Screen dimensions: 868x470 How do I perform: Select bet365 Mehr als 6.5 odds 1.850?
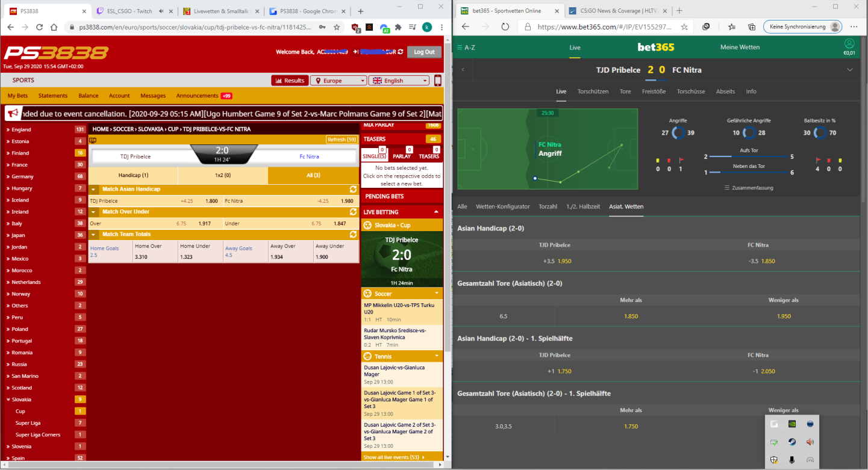point(631,316)
